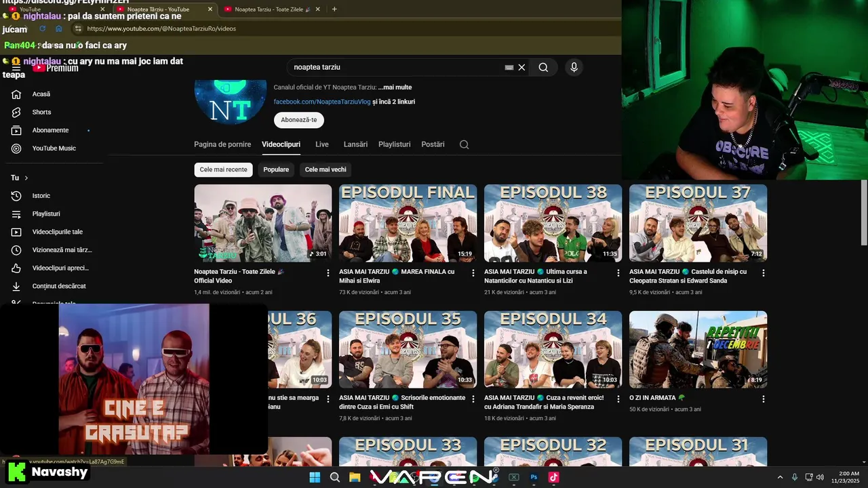
Task: Switch to the Playlisturi channel tab
Action: click(x=395, y=144)
